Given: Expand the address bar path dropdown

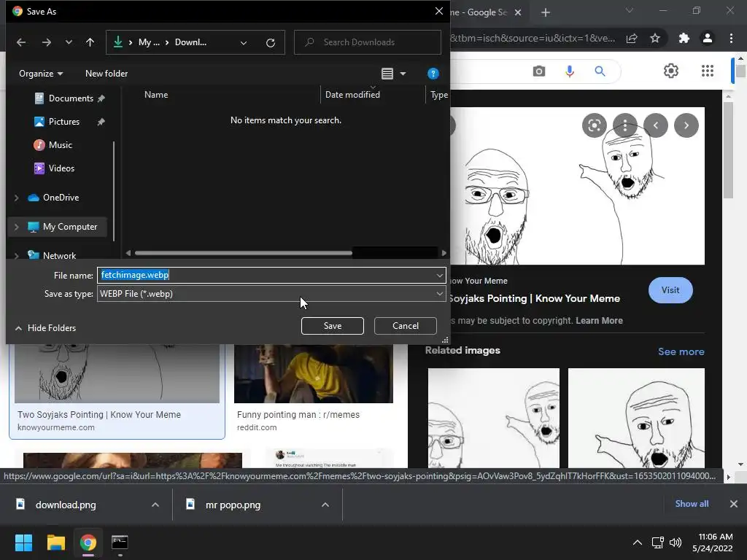Looking at the screenshot, I should (x=244, y=43).
